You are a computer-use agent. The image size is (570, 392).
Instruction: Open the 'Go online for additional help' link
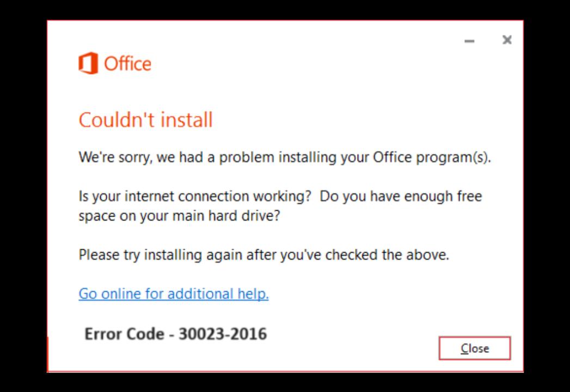click(x=174, y=294)
